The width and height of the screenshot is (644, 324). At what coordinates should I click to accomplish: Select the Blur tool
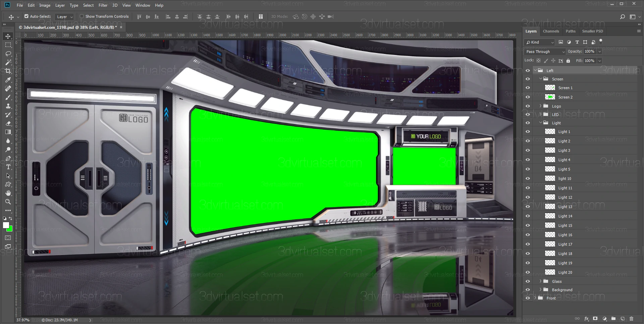(x=8, y=141)
